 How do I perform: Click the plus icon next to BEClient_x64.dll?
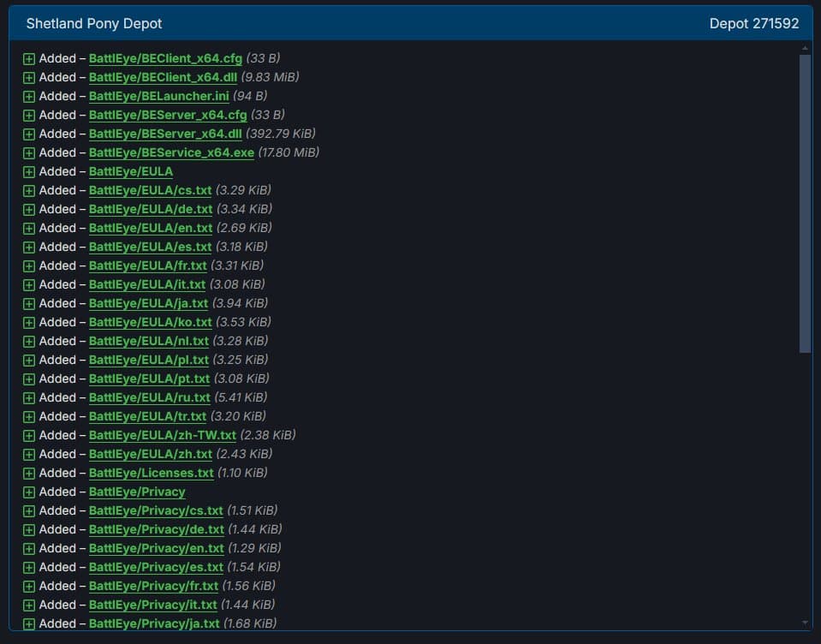pos(29,77)
